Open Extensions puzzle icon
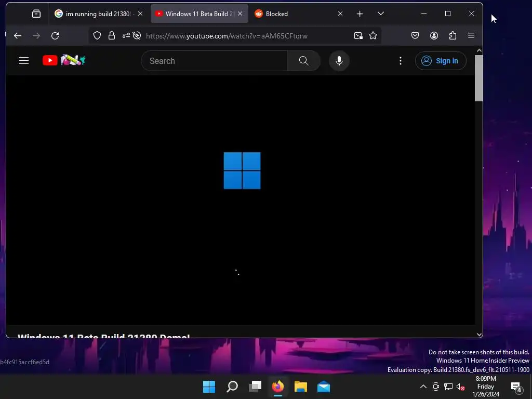Screen dimensions: 532x399 453,36
